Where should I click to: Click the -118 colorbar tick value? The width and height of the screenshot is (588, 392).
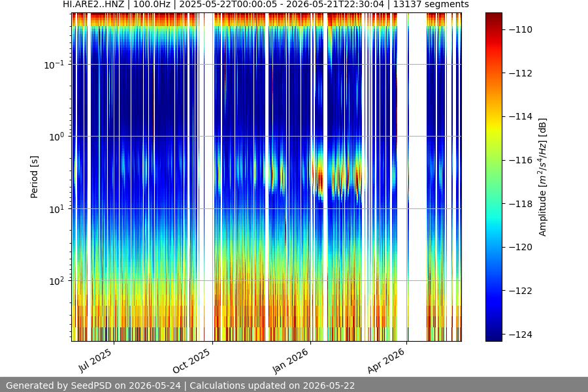pos(521,204)
